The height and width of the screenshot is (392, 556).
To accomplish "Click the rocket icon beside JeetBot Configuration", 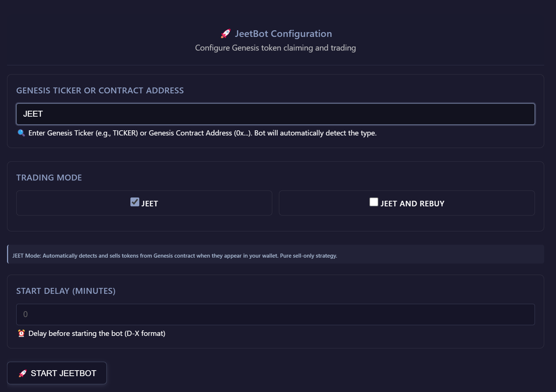I will point(226,34).
